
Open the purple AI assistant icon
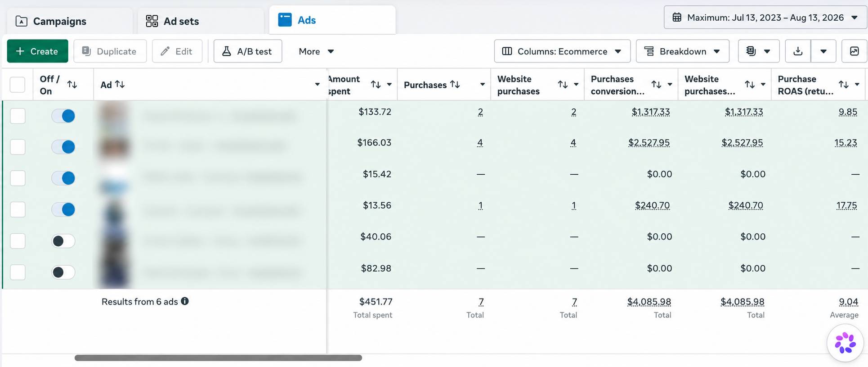pos(845,343)
